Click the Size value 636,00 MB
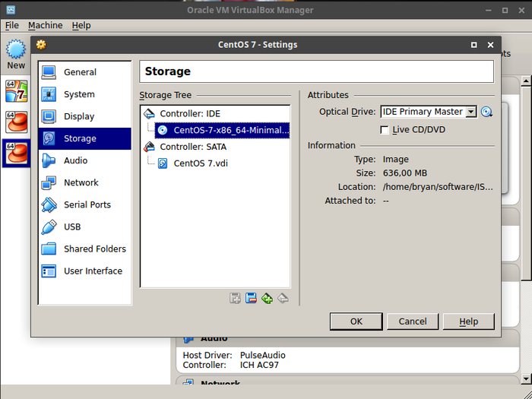 tap(405, 173)
